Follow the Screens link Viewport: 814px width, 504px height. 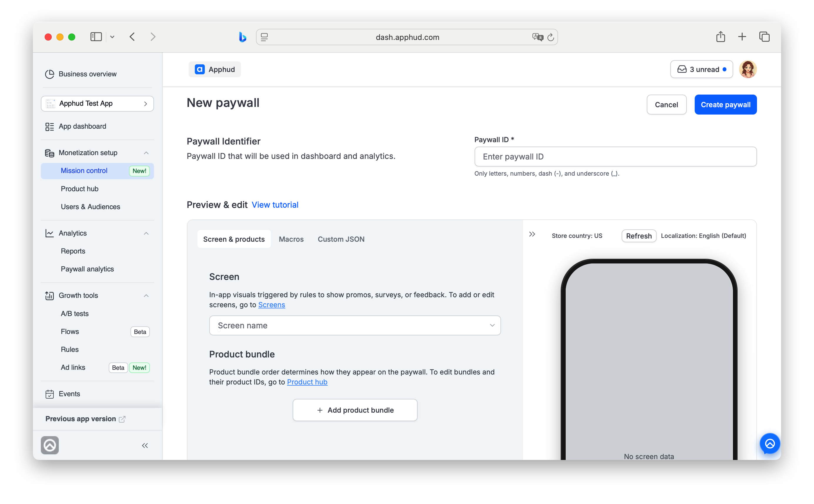pyautogui.click(x=272, y=305)
